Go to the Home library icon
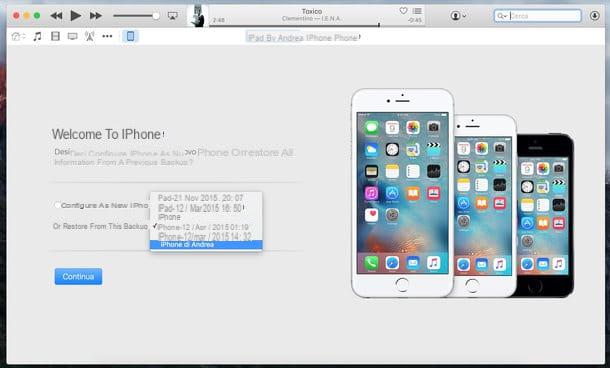The image size is (610, 368). click(18, 37)
